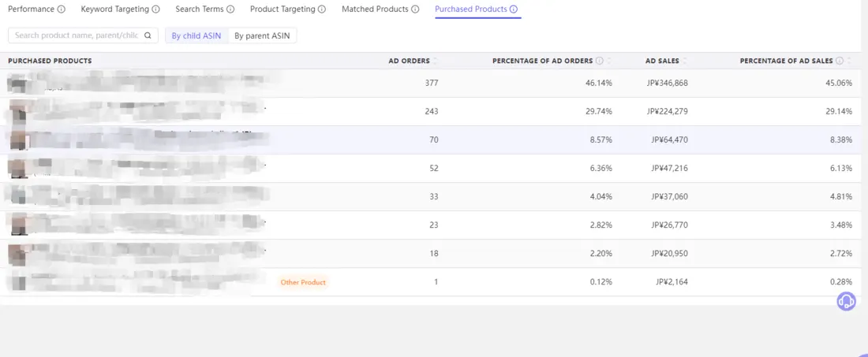Click info icon next to Product Targeting
The height and width of the screenshot is (357, 868).
pyautogui.click(x=322, y=9)
